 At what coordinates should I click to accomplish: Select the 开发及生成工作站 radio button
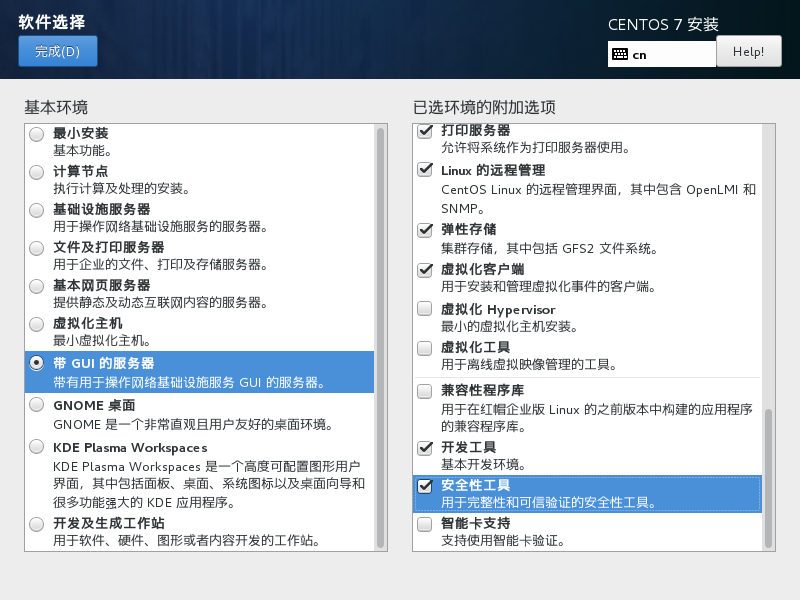(x=36, y=524)
